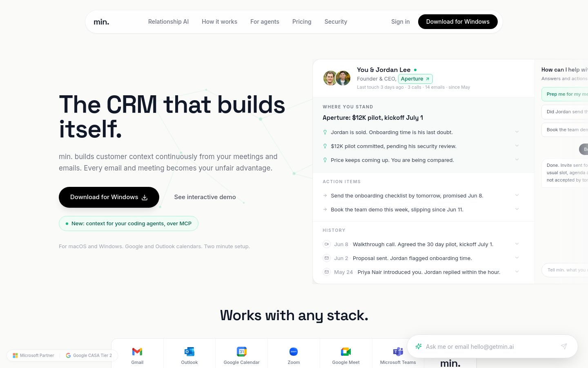588x368 pixels.
Task: Expand the Jun 2 Proposal sent history chevron
Action: pos(517,258)
